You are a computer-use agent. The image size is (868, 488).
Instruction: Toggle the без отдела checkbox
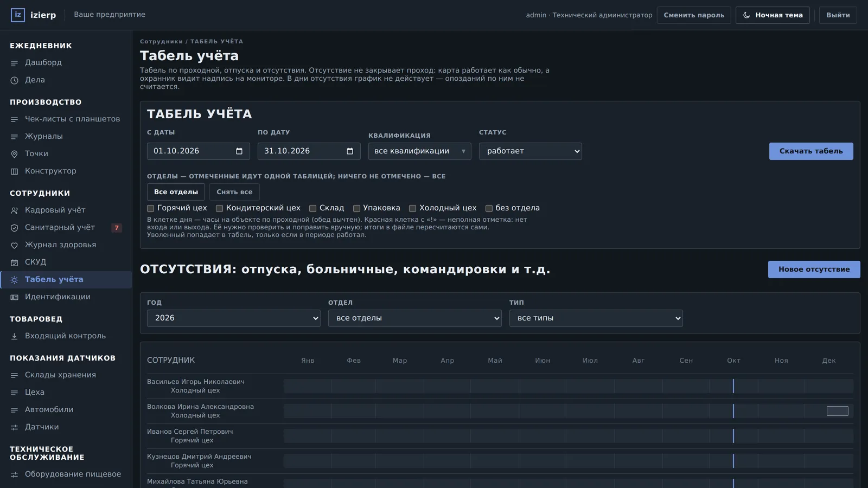pyautogui.click(x=489, y=208)
